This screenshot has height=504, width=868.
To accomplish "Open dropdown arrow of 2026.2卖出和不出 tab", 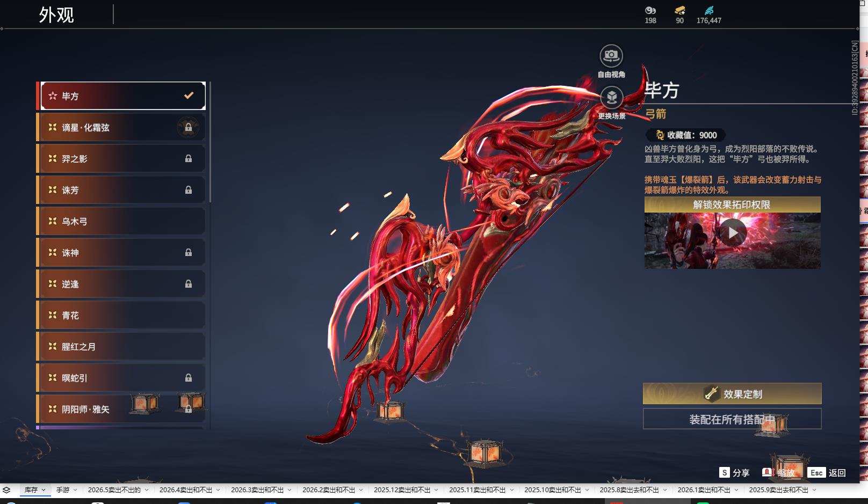I will coord(361,490).
